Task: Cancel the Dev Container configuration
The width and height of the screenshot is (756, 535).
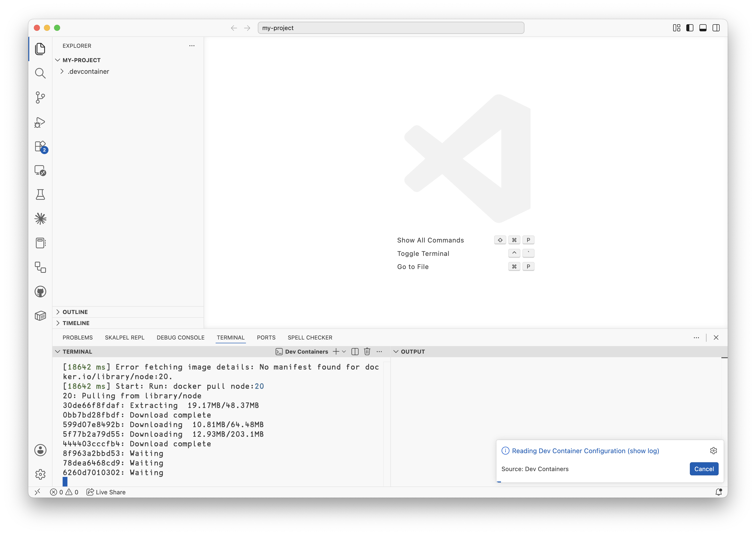Action: (x=704, y=469)
